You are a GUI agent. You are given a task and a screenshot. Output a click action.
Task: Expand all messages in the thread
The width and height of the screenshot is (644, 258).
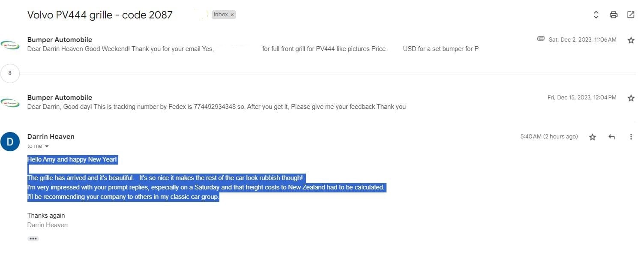pos(596,15)
